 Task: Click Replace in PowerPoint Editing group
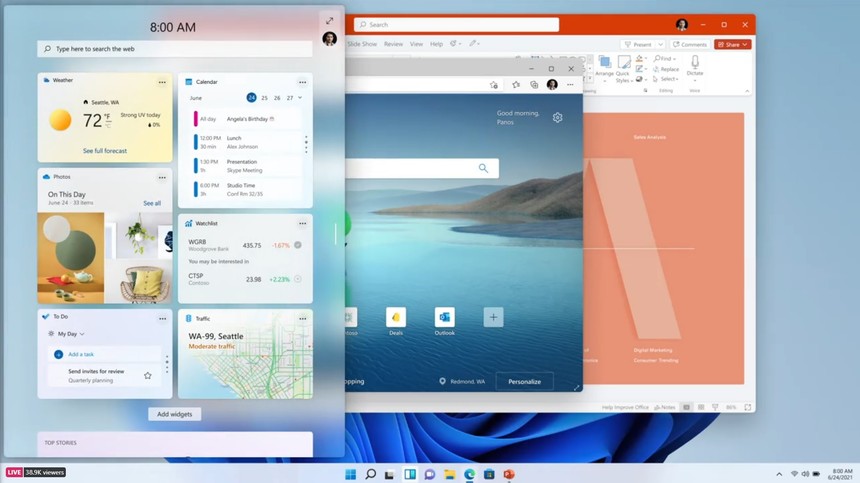click(x=666, y=69)
